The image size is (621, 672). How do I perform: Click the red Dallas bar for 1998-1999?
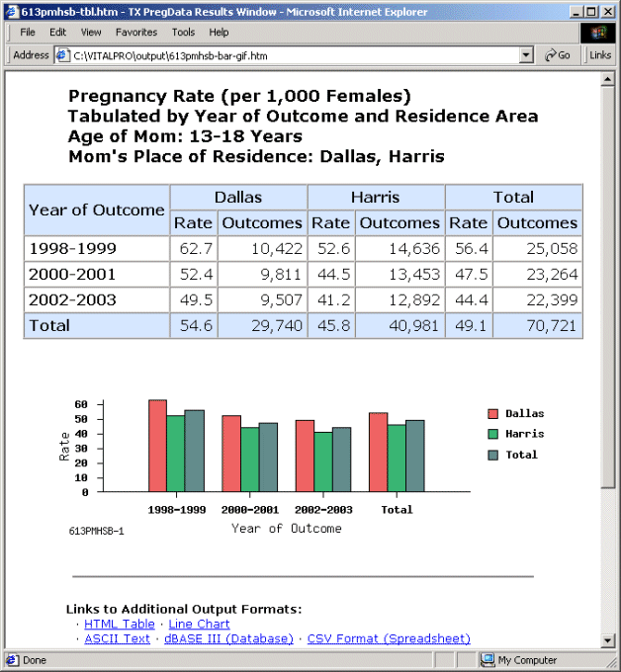[157, 446]
